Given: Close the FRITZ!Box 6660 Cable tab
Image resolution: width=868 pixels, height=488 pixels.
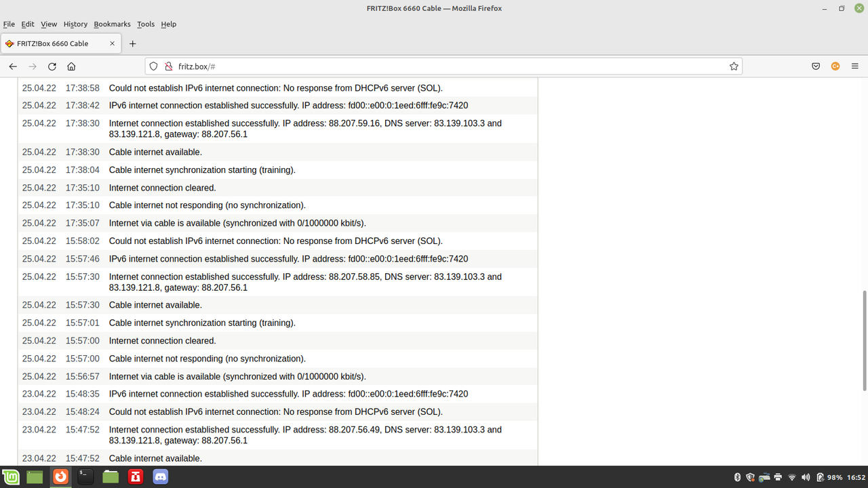Looking at the screenshot, I should click(x=112, y=43).
